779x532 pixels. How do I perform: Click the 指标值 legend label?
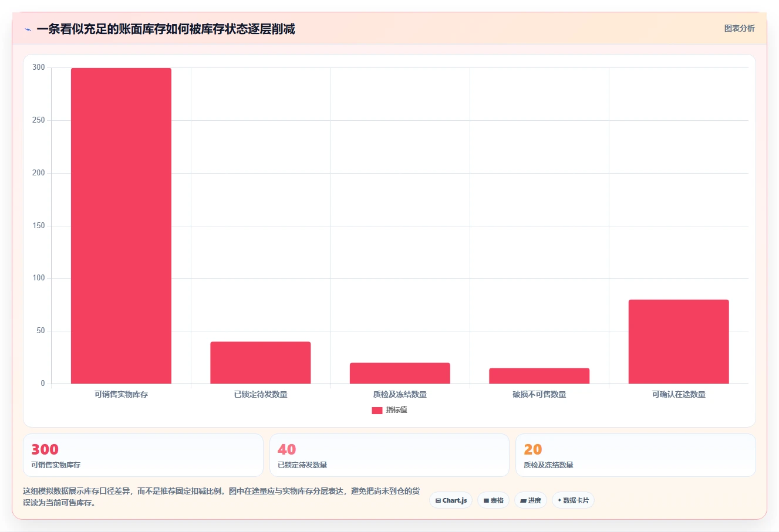[x=396, y=410]
